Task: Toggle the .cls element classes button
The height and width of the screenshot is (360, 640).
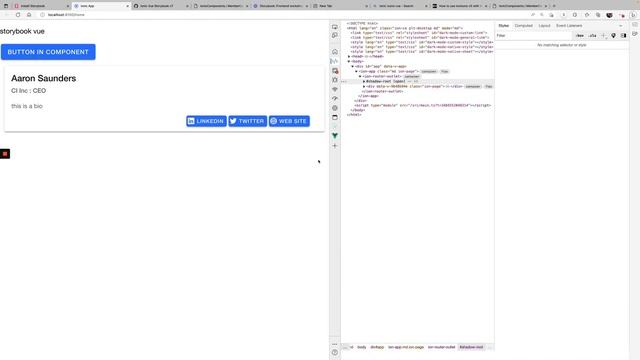Action: [593, 36]
